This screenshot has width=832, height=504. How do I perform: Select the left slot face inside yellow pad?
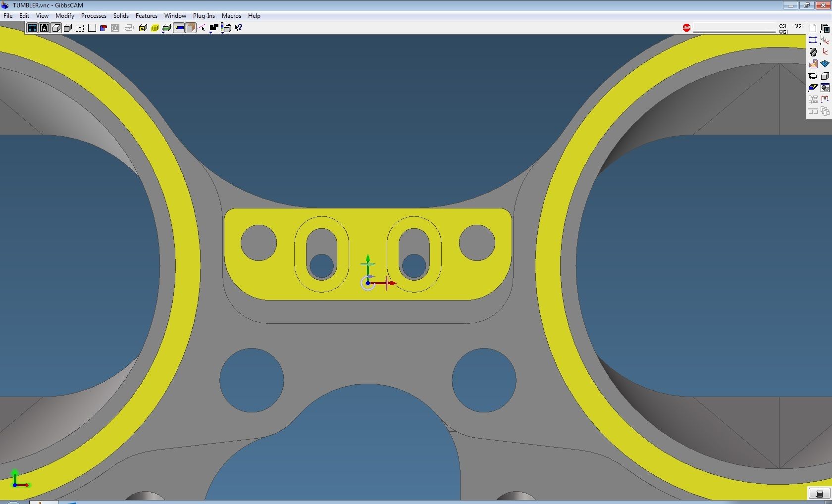click(321, 240)
